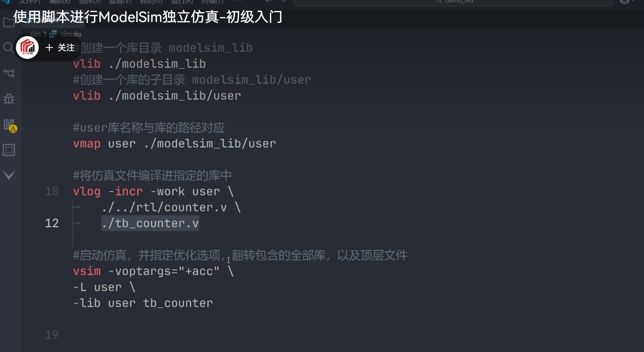Click the Testing (framed square) sidebar icon
The height and width of the screenshot is (352, 644).
click(x=9, y=150)
